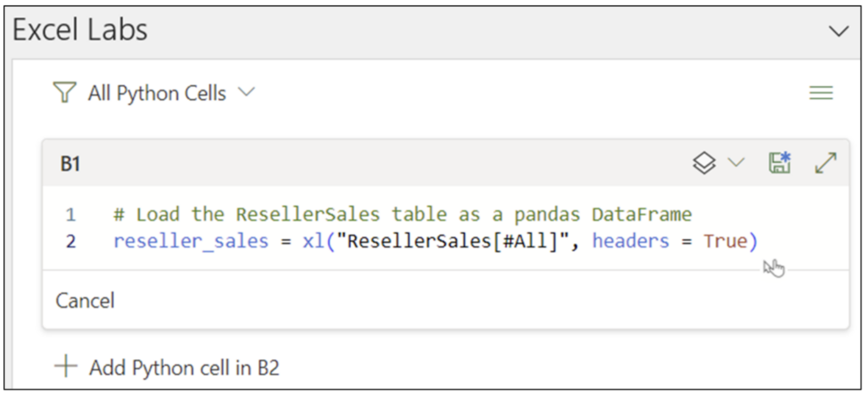868x395 pixels.
Task: Expand the B1 code editor
Action: [x=826, y=164]
